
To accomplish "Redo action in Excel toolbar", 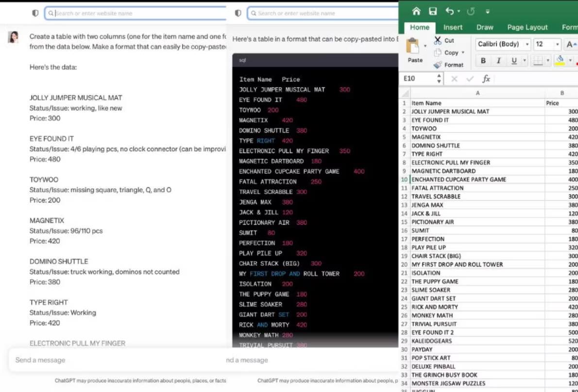I will click(x=471, y=12).
